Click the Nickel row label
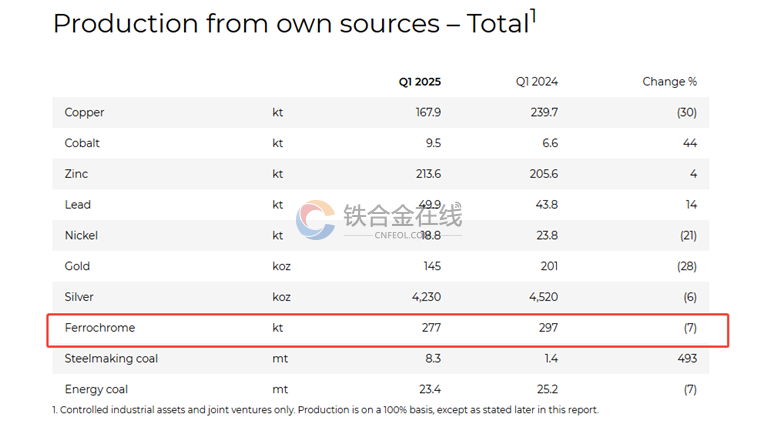Image resolution: width=760 pixels, height=440 pixels. coord(81,236)
